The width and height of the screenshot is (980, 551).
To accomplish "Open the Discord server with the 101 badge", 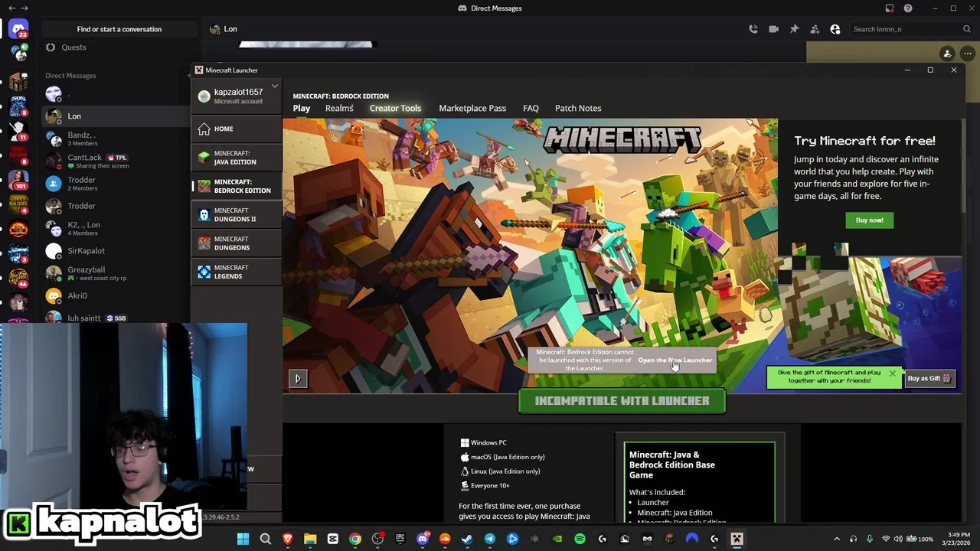I will (x=18, y=180).
